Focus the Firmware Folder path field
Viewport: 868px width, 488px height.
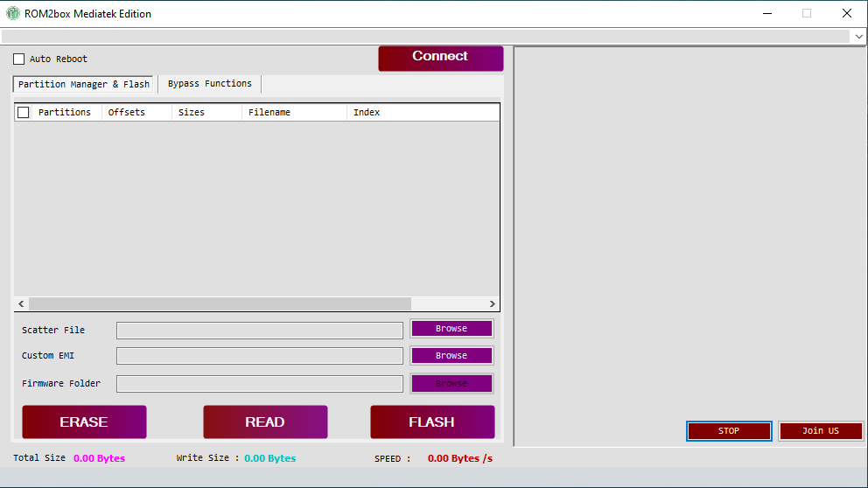pyautogui.click(x=260, y=384)
